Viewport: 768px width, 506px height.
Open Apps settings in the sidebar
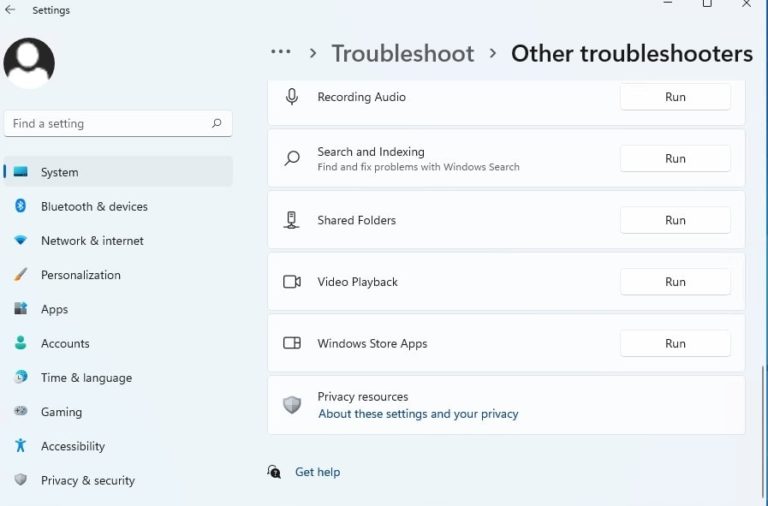(x=54, y=310)
